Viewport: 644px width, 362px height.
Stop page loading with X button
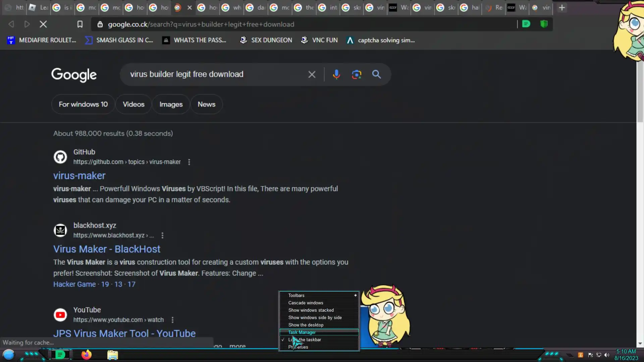point(43,24)
